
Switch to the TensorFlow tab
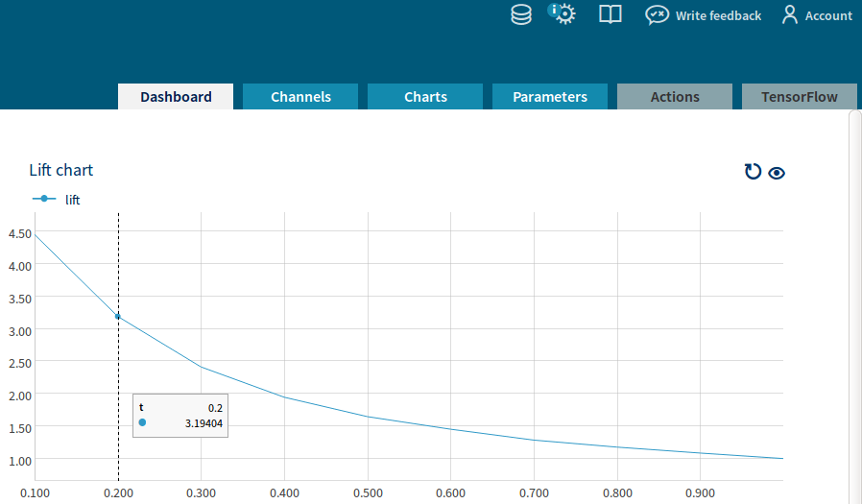(x=799, y=97)
